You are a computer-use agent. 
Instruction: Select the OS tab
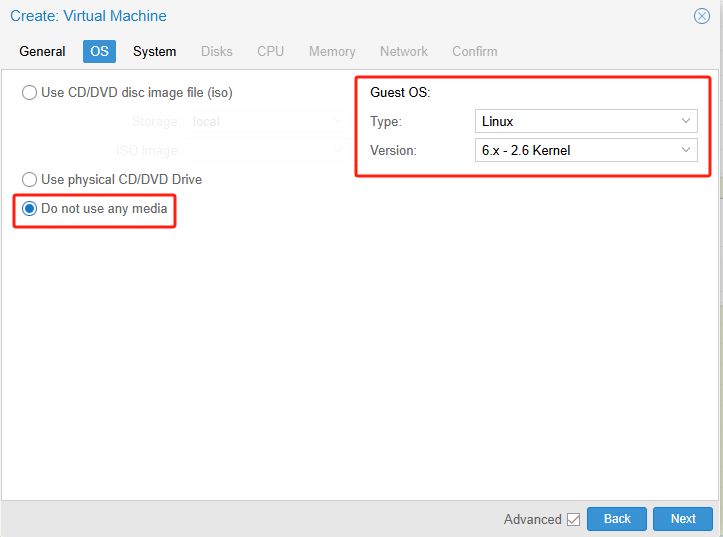pos(99,51)
